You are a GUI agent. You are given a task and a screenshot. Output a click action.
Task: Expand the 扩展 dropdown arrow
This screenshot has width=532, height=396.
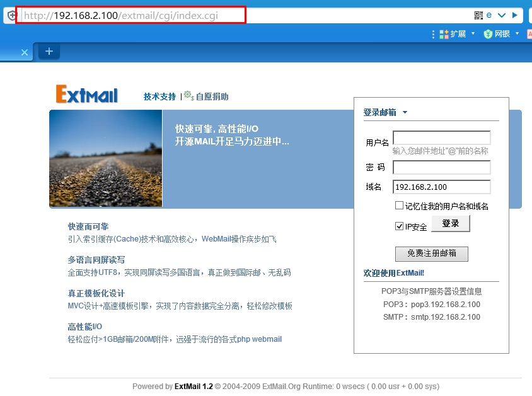[473, 33]
